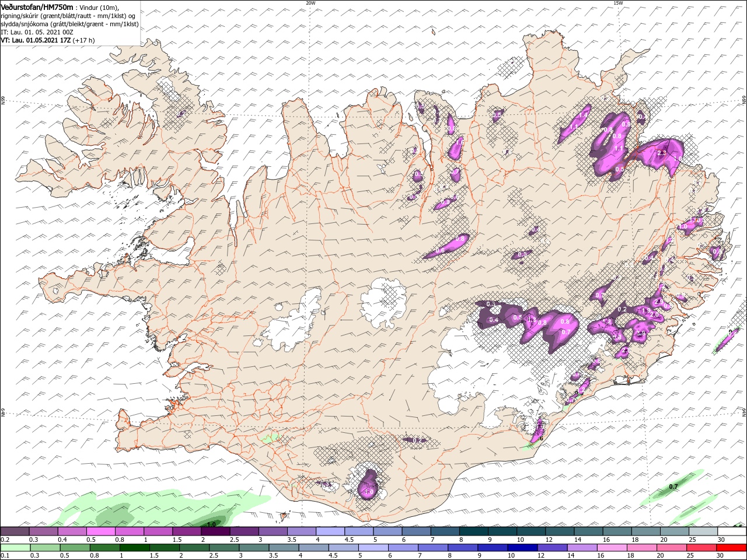747x560 pixels.
Task: Click the '15W' longitude label
Action: click(x=618, y=3)
